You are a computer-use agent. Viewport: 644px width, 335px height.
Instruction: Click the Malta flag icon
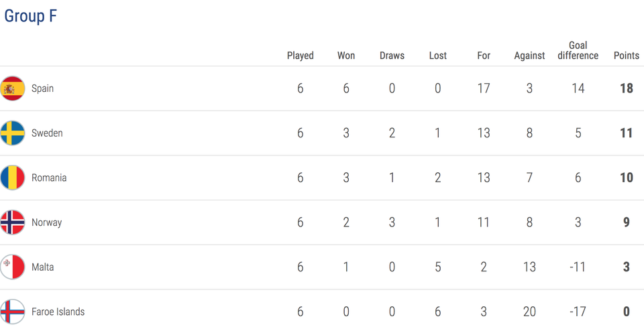tap(12, 267)
